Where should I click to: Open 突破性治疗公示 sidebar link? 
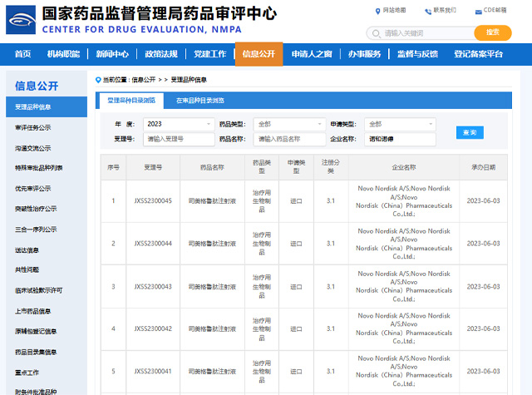pos(36,209)
